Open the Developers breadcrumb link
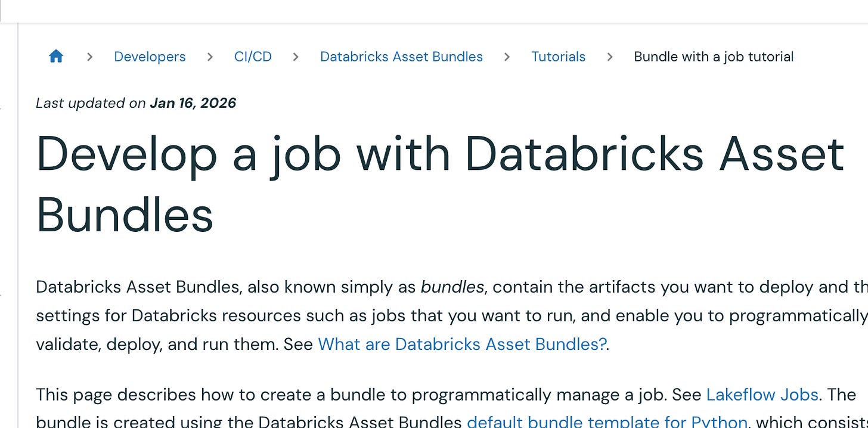 (x=150, y=57)
